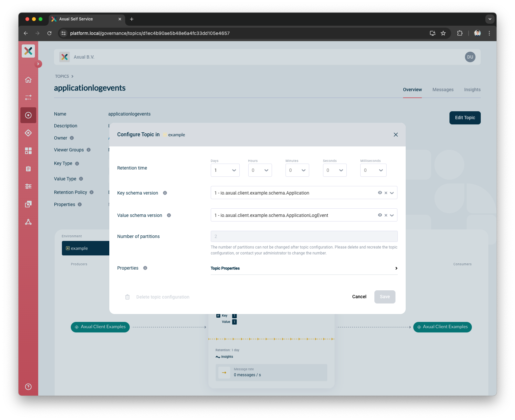The height and width of the screenshot is (420, 515).
Task: Open the layered squares icon in sidebar
Action: point(28,204)
